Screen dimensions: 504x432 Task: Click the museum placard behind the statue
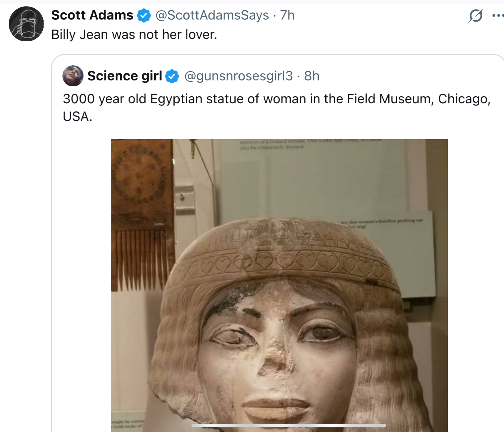pyautogui.click(x=411, y=248)
